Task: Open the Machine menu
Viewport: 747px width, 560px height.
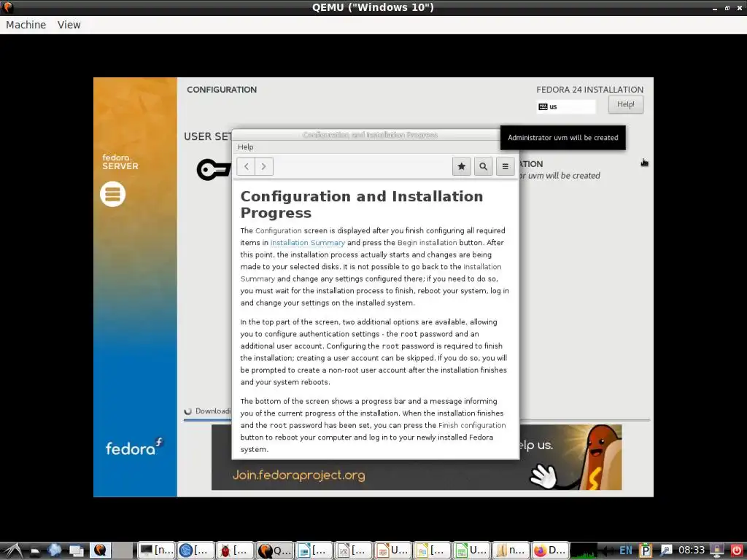Action: click(26, 25)
